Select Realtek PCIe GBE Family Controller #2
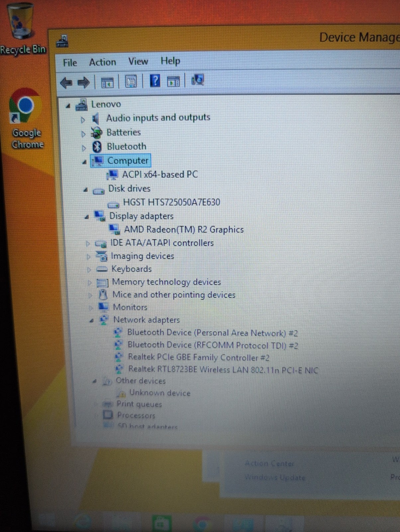400x532 pixels. pyautogui.click(x=198, y=357)
